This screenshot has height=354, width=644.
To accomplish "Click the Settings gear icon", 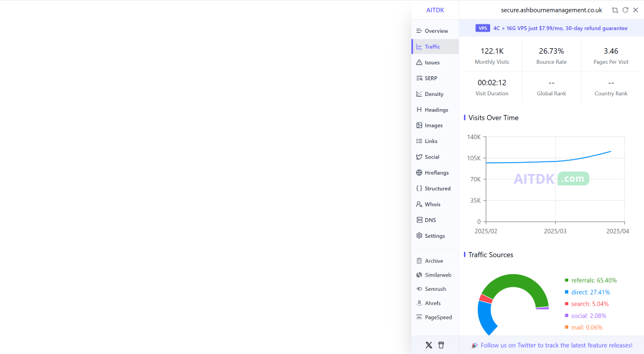I will [x=419, y=236].
